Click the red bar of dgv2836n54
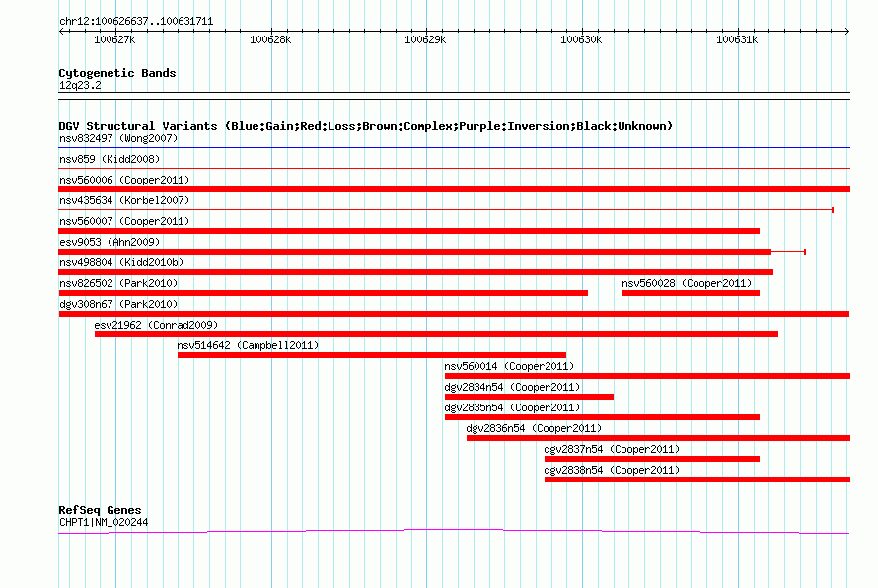Image resolution: width=878 pixels, height=588 pixels. tap(658, 438)
